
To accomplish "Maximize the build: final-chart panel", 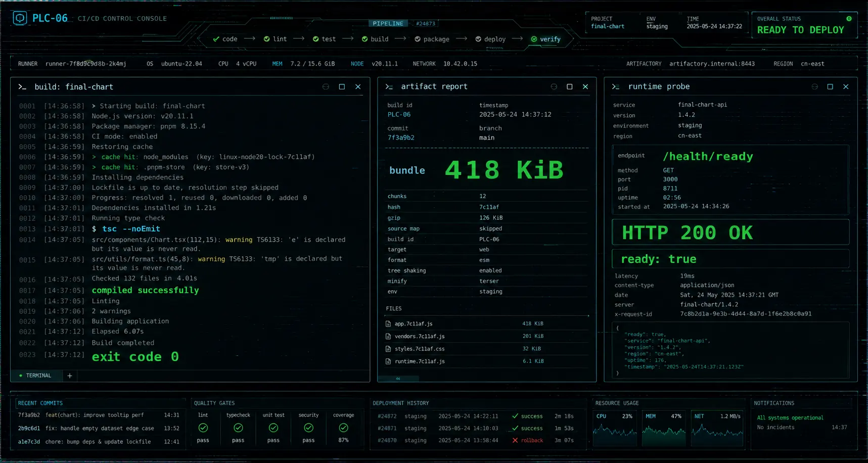I will pos(342,87).
